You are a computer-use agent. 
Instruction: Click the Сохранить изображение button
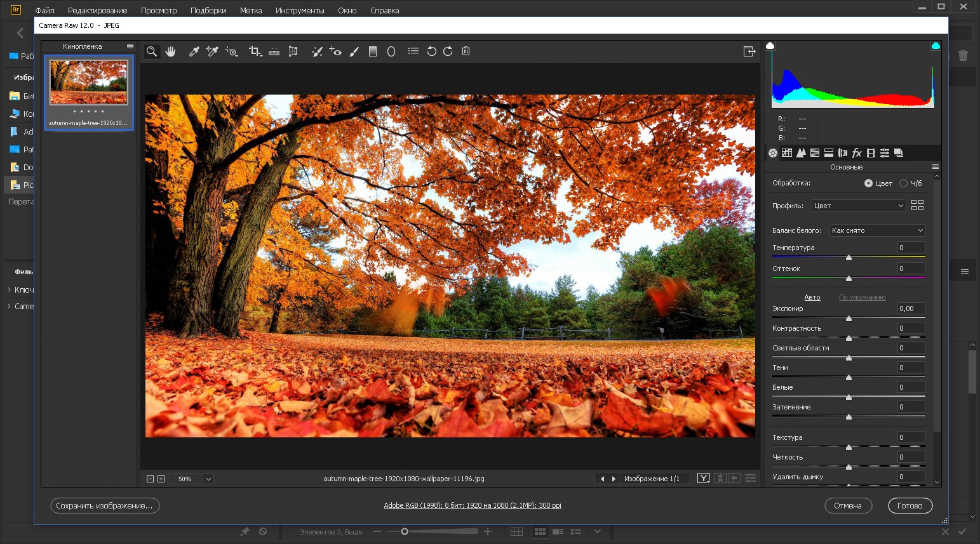point(105,506)
